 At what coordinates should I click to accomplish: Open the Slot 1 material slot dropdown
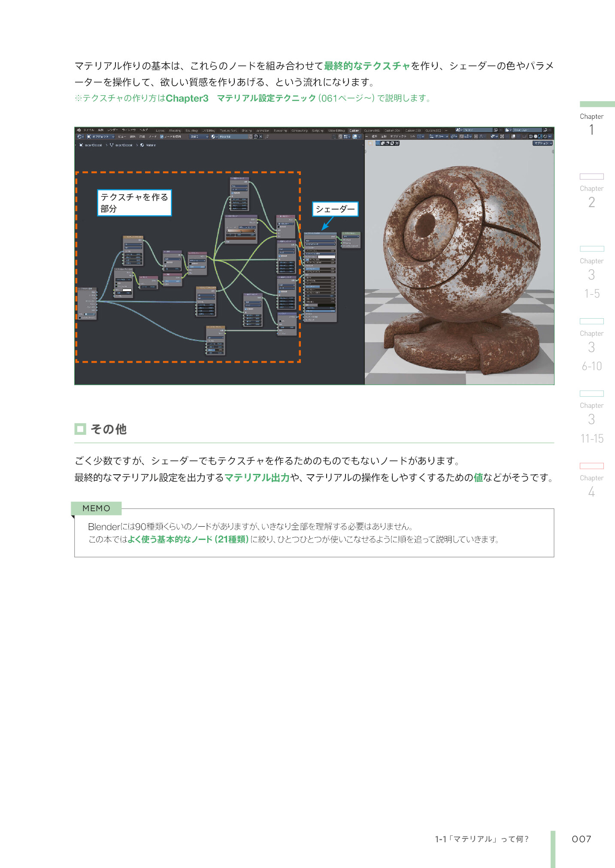[199, 136]
